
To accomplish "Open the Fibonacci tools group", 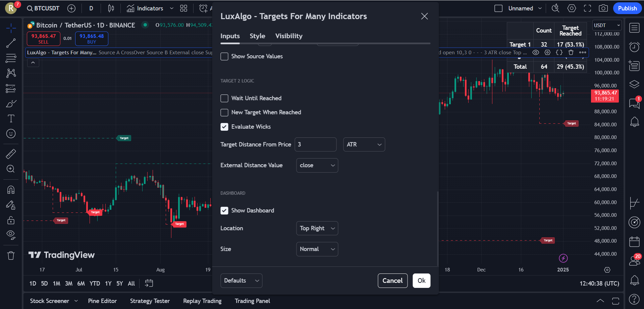I will (11, 58).
